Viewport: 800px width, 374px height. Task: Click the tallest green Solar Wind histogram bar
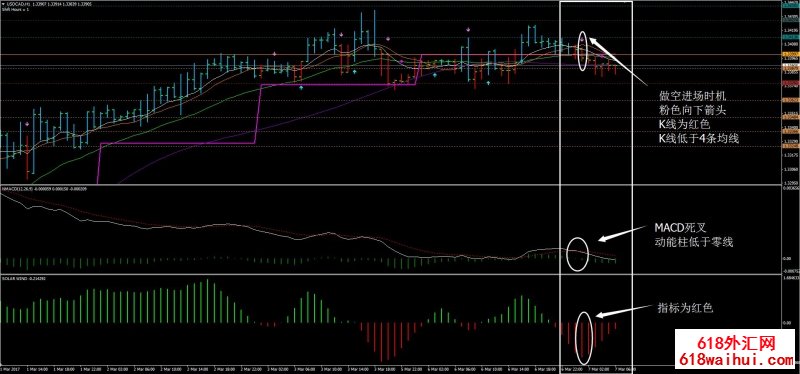tap(208, 301)
